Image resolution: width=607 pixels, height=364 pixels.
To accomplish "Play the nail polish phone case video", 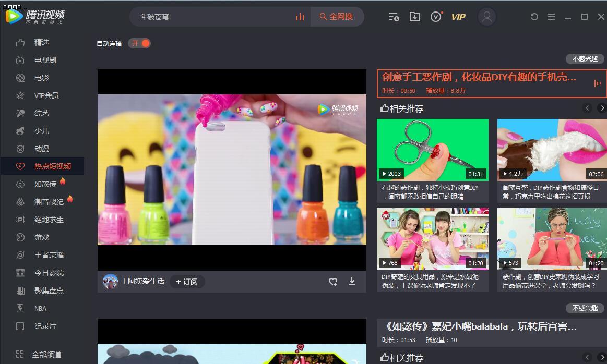I will [x=232, y=170].
